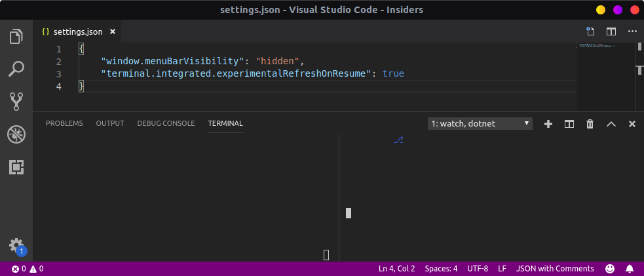Viewport: 644px width, 276px height.
Task: Switch to the DEBUG CONSOLE tab
Action: click(166, 123)
